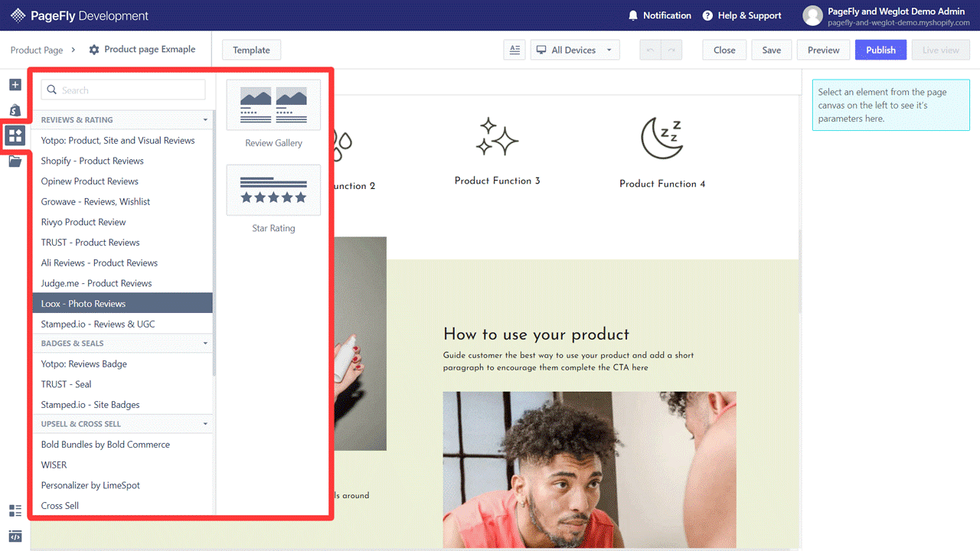
Task: Save the page
Action: [772, 50]
